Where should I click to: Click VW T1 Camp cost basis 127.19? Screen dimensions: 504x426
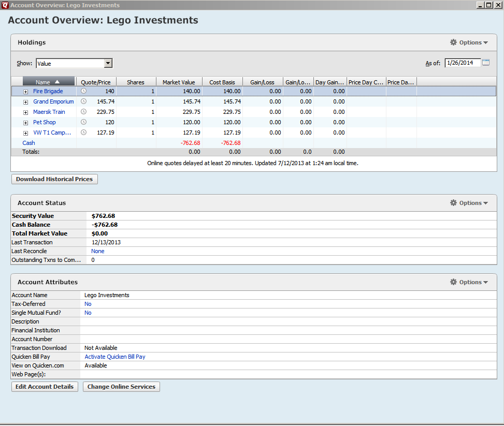(232, 133)
